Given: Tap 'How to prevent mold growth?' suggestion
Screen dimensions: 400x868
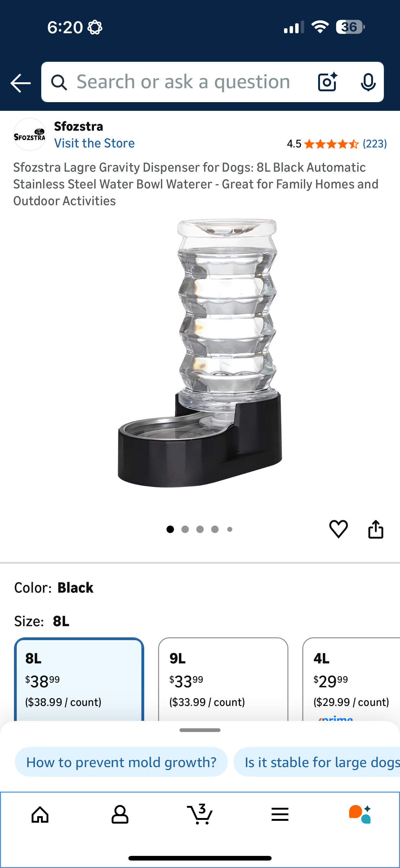Looking at the screenshot, I should point(121,762).
